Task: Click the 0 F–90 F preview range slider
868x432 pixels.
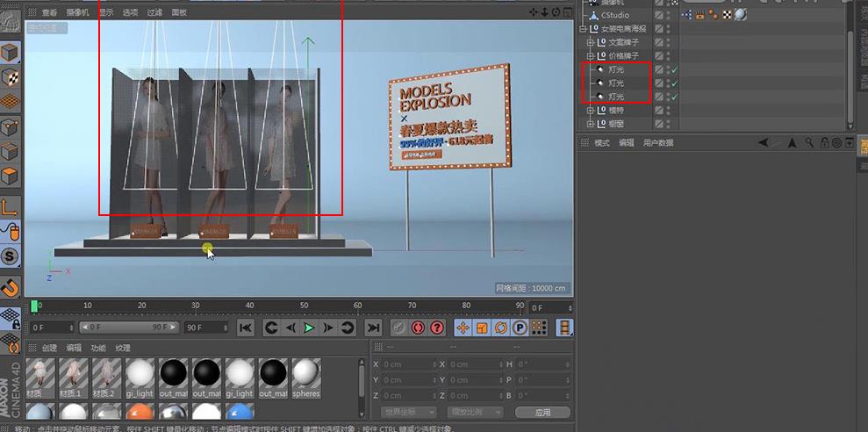Action: (x=130, y=328)
